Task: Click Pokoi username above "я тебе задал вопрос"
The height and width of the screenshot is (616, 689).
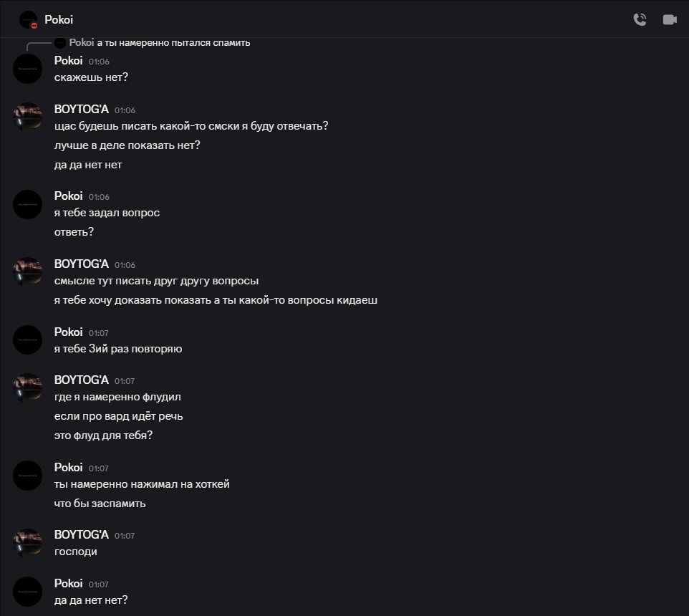Action: click(68, 196)
